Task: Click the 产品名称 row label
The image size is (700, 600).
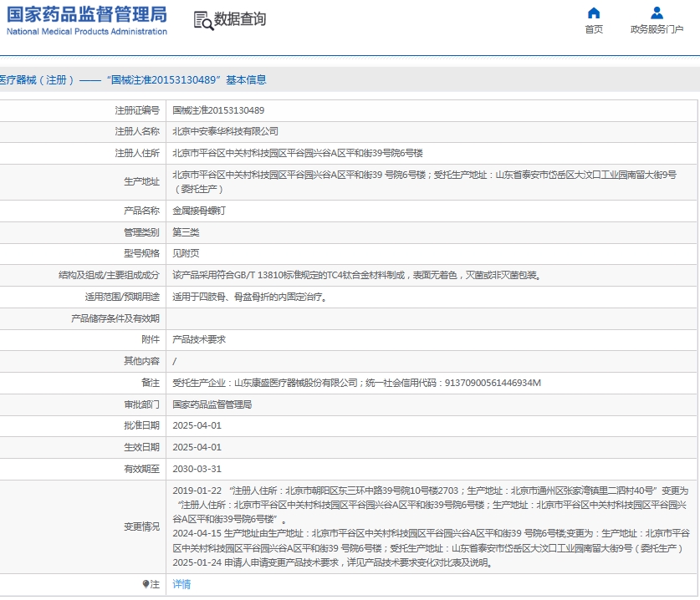Action: [x=141, y=211]
